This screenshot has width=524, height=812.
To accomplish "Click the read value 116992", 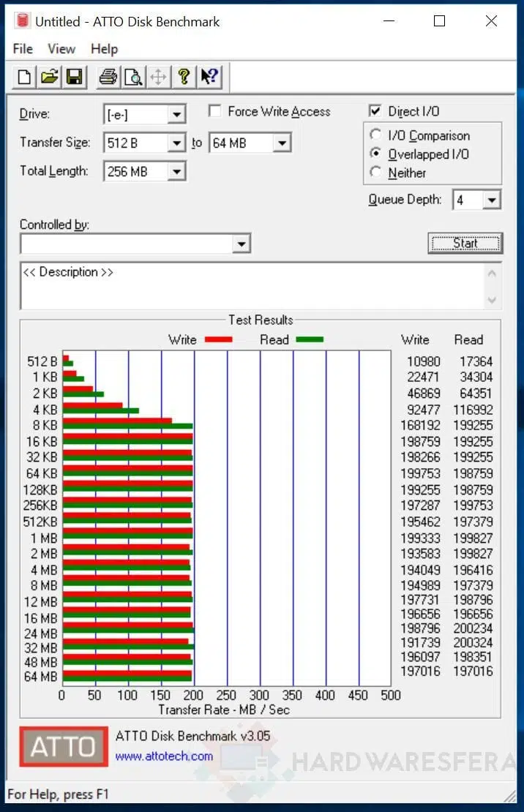I will pyautogui.click(x=473, y=410).
